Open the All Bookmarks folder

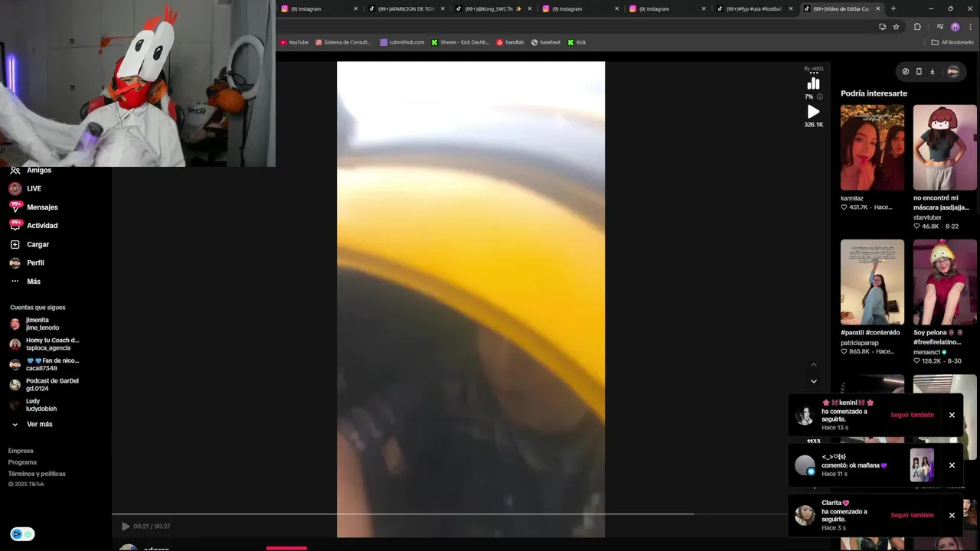coord(952,42)
